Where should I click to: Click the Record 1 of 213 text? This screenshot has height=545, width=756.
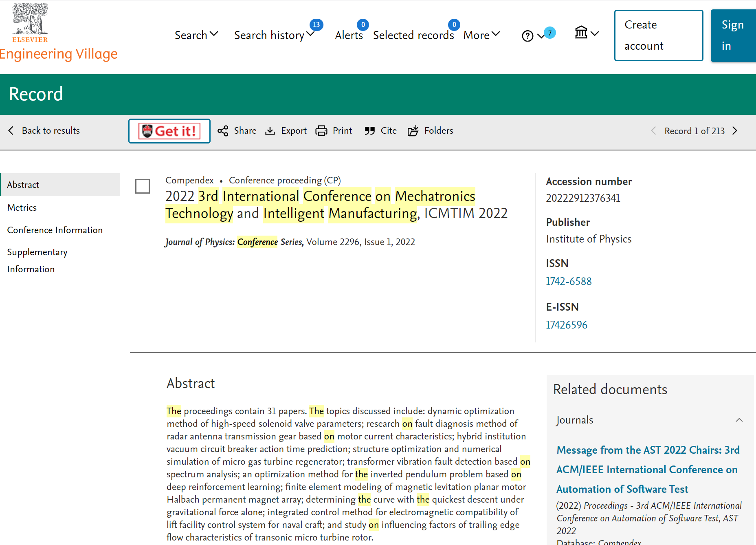694,131
